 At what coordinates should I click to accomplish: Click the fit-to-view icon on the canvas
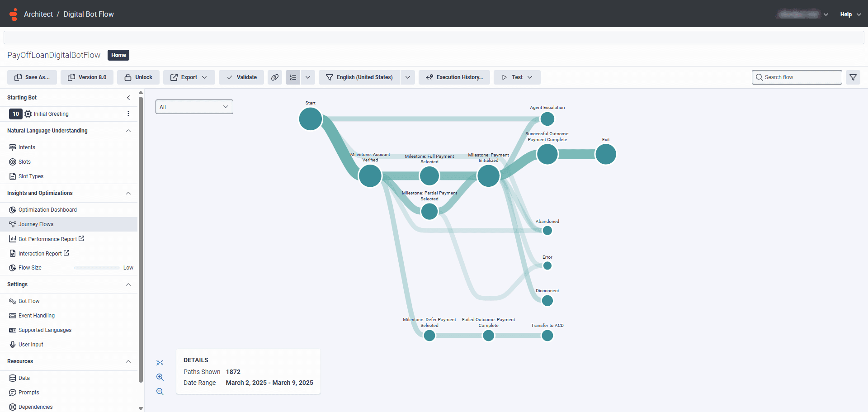(x=160, y=362)
